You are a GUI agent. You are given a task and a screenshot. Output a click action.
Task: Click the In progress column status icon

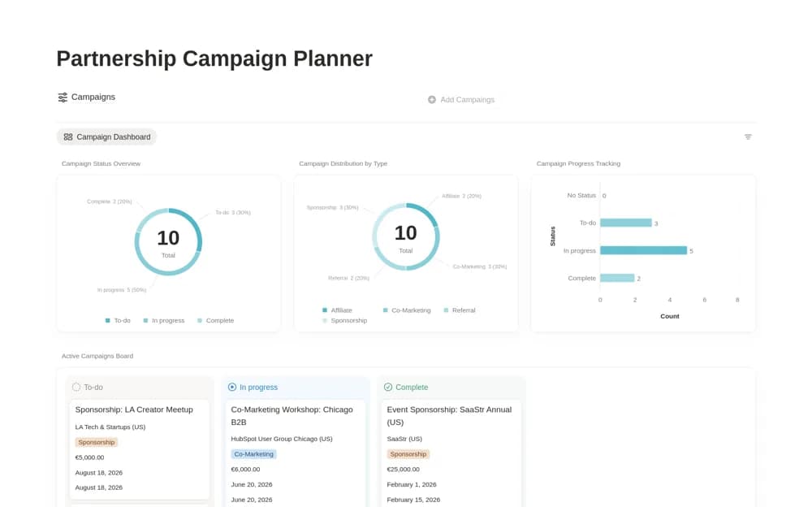click(x=232, y=388)
